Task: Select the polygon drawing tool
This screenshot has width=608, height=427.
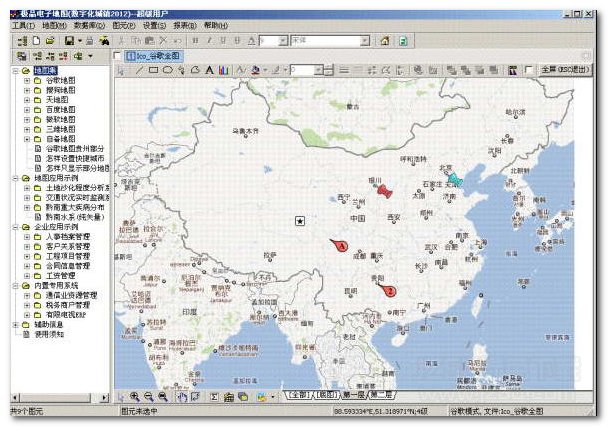Action: point(195,70)
